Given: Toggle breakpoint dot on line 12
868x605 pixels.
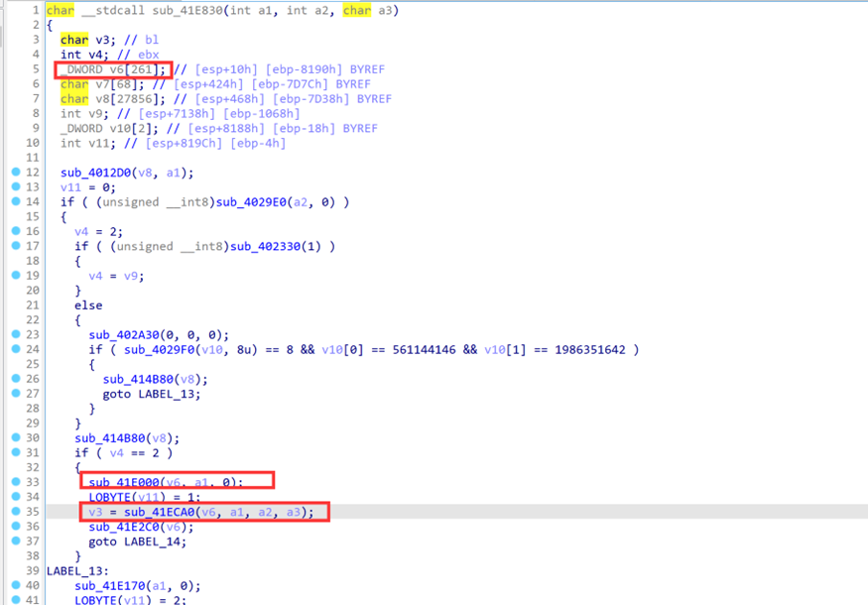Looking at the screenshot, I should 15,173.
